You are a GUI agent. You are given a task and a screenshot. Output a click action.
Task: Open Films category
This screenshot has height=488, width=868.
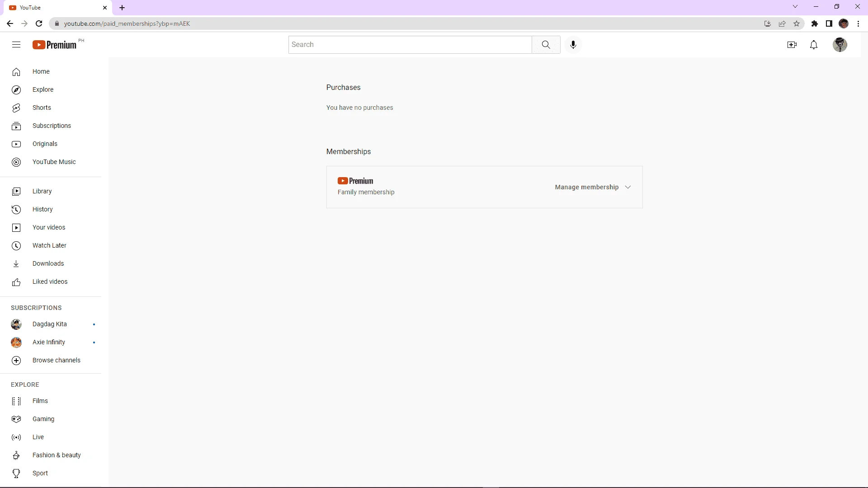(51, 401)
